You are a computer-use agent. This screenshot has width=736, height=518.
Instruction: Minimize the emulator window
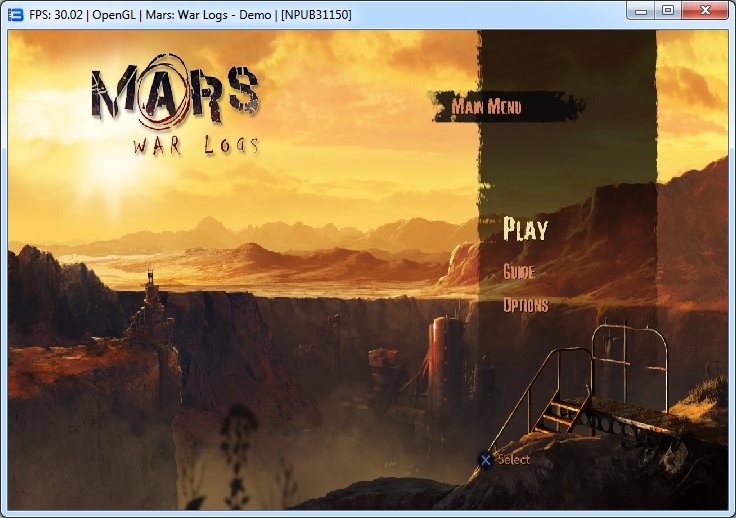(x=641, y=10)
